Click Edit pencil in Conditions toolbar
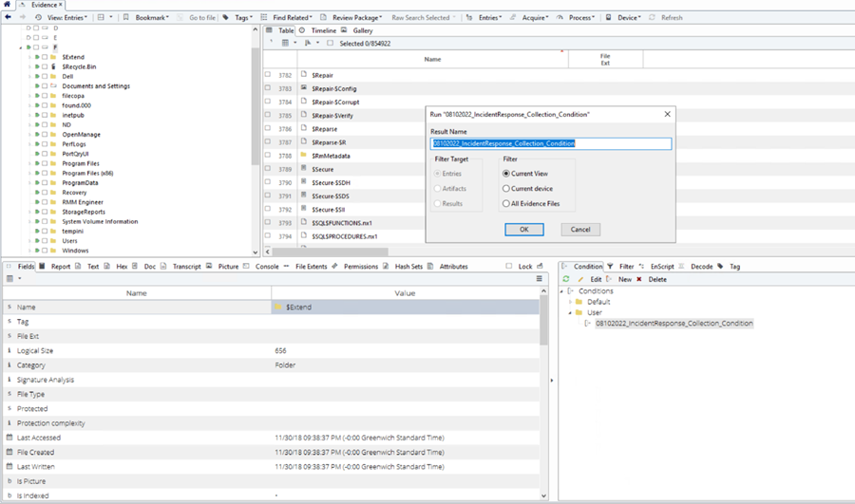This screenshot has height=504, width=855. point(581,279)
